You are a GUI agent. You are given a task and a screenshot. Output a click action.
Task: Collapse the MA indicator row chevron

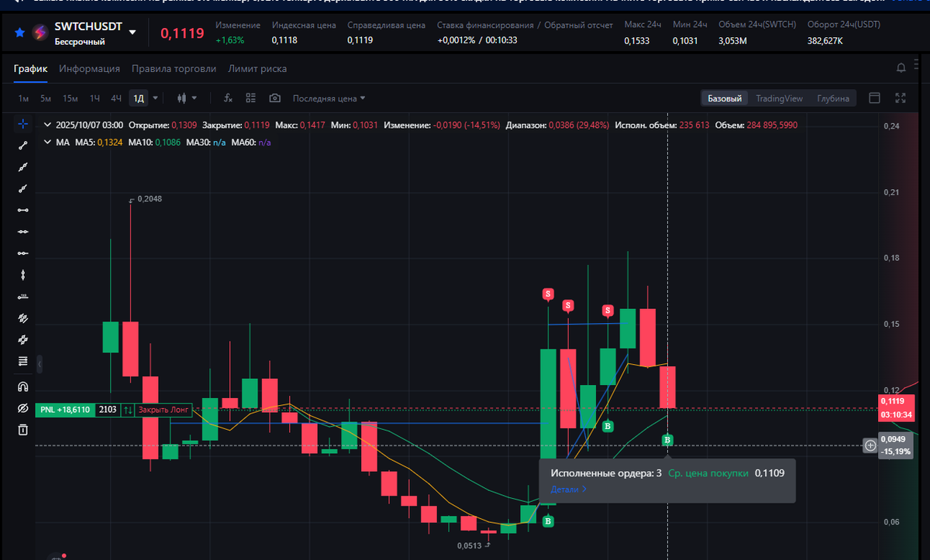(49, 143)
